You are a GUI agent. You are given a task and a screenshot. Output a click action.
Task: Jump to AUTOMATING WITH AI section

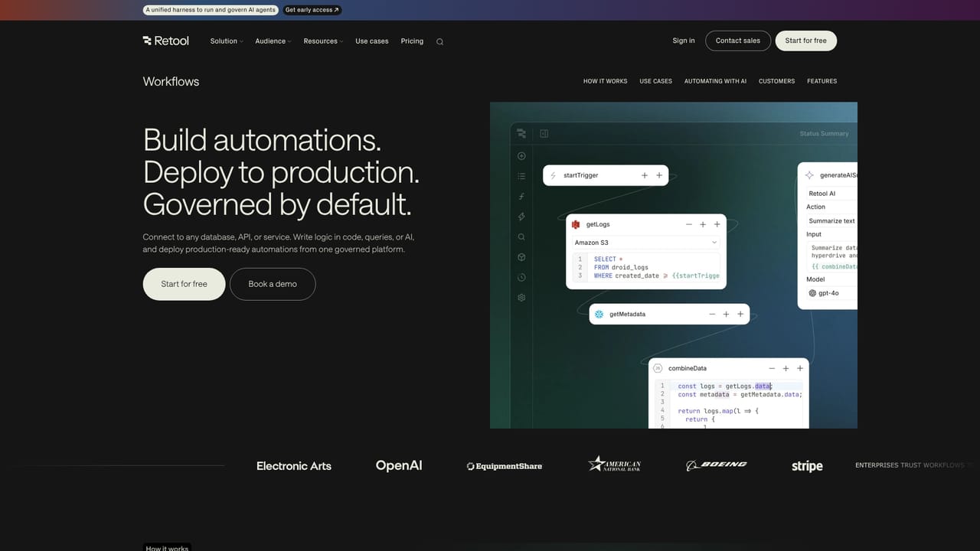click(x=715, y=81)
